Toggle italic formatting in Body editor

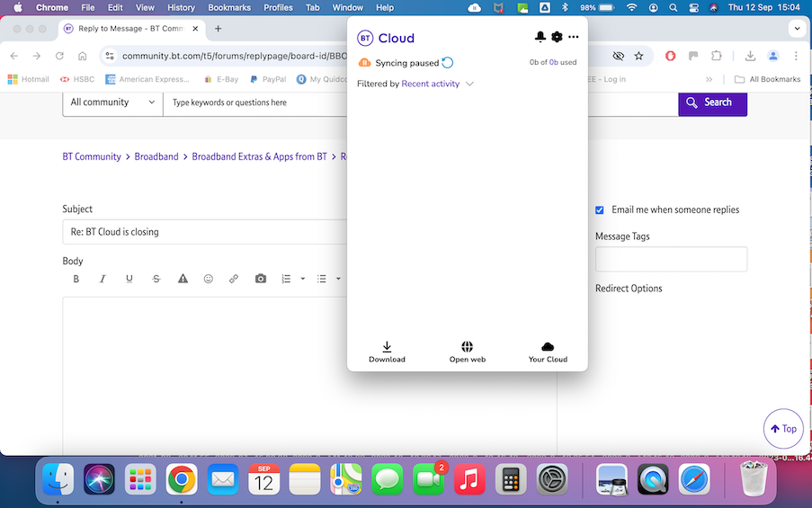click(103, 279)
